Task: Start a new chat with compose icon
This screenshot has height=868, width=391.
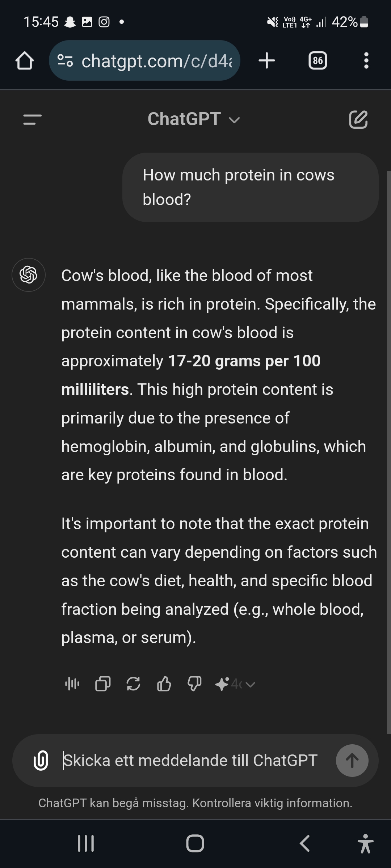Action: pyautogui.click(x=358, y=119)
